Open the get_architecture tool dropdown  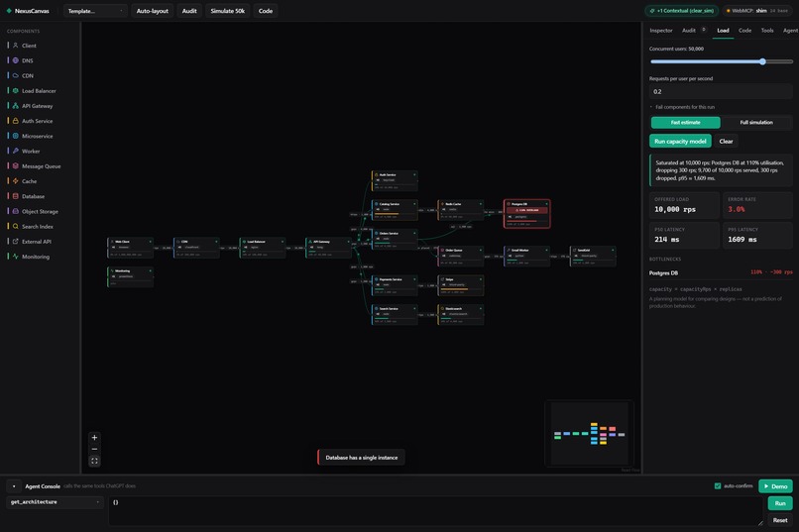(56, 502)
